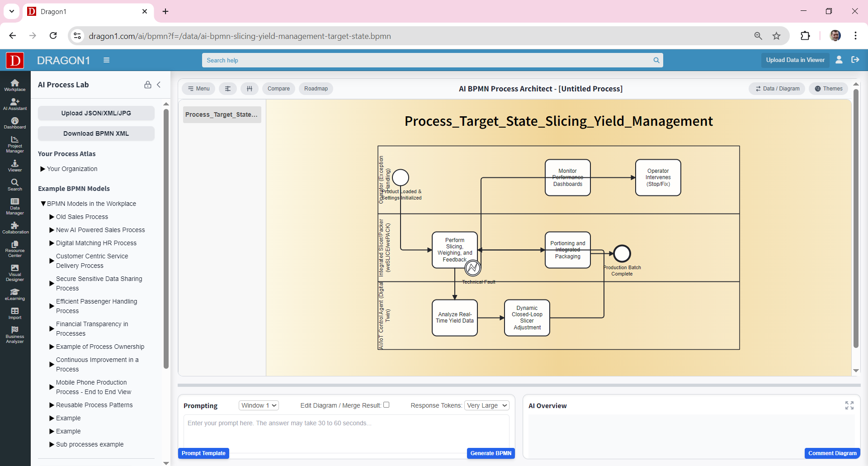The image size is (868, 466).
Task: Open the Collaboration section
Action: (x=15, y=228)
